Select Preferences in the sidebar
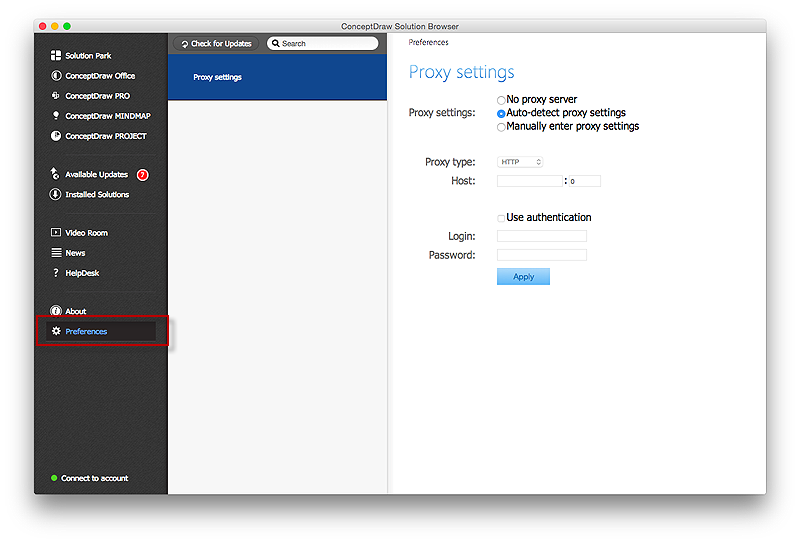 (101, 331)
